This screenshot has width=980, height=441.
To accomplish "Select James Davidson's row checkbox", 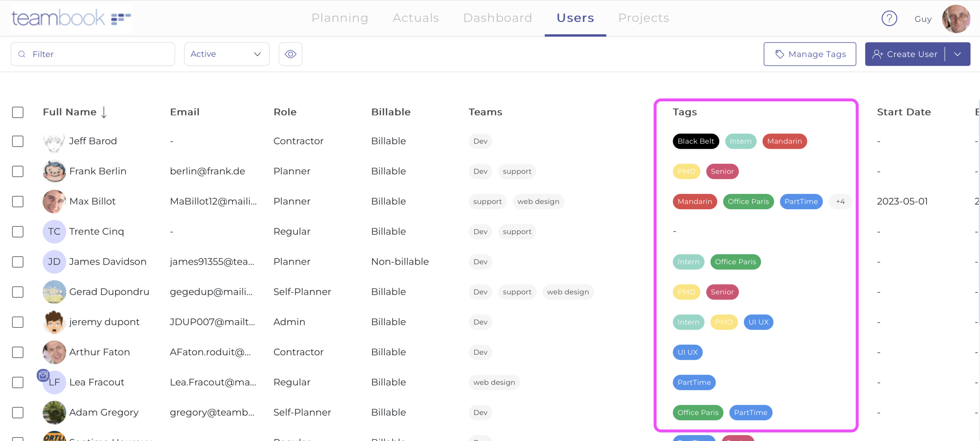I will 18,262.
